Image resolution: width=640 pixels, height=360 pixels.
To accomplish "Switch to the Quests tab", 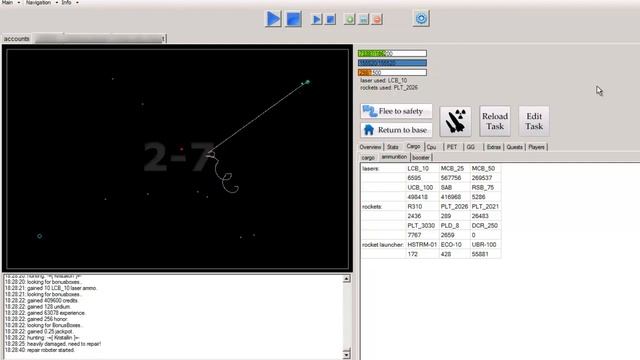I will (x=514, y=147).
